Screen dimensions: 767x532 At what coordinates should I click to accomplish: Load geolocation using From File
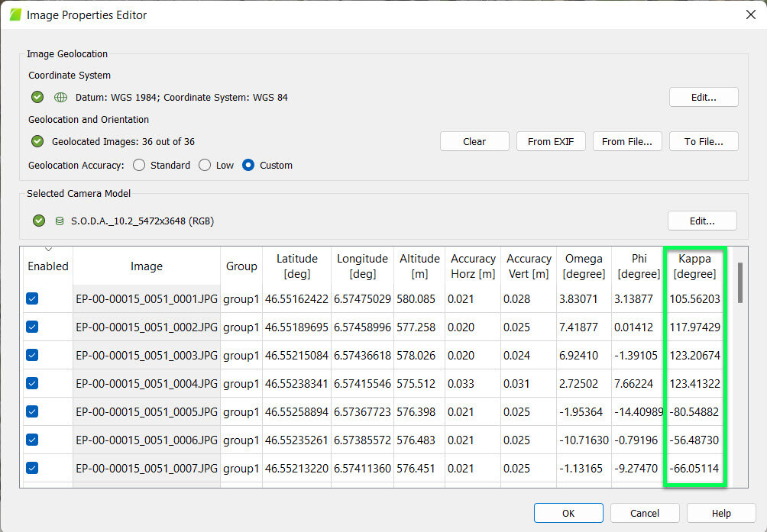coord(627,141)
